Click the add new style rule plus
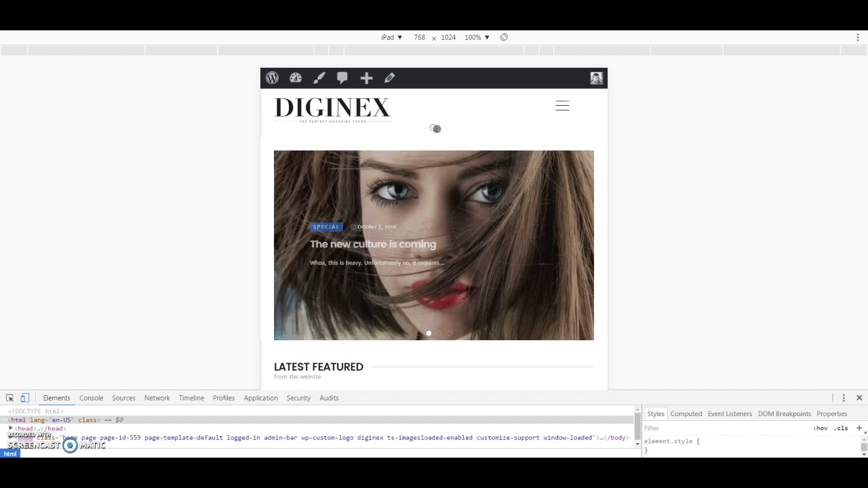Viewport: 868px width, 488px height. [859, 428]
